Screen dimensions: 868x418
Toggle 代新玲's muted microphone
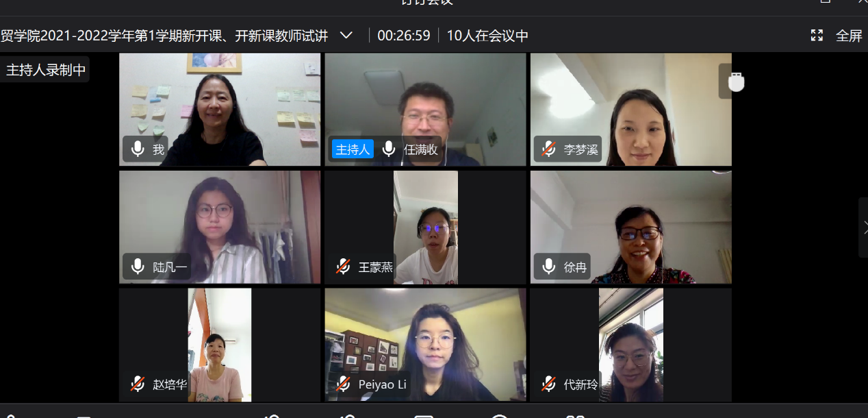548,384
